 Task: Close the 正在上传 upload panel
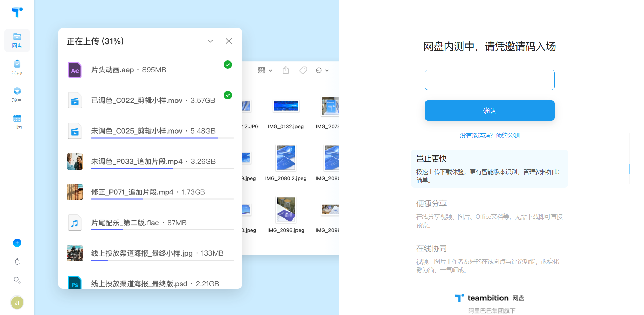[229, 41]
